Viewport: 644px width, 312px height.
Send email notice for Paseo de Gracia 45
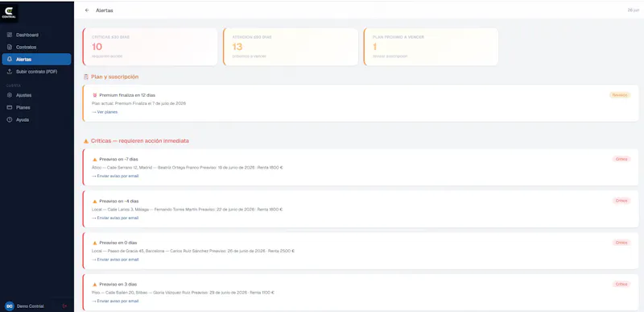(x=115, y=260)
